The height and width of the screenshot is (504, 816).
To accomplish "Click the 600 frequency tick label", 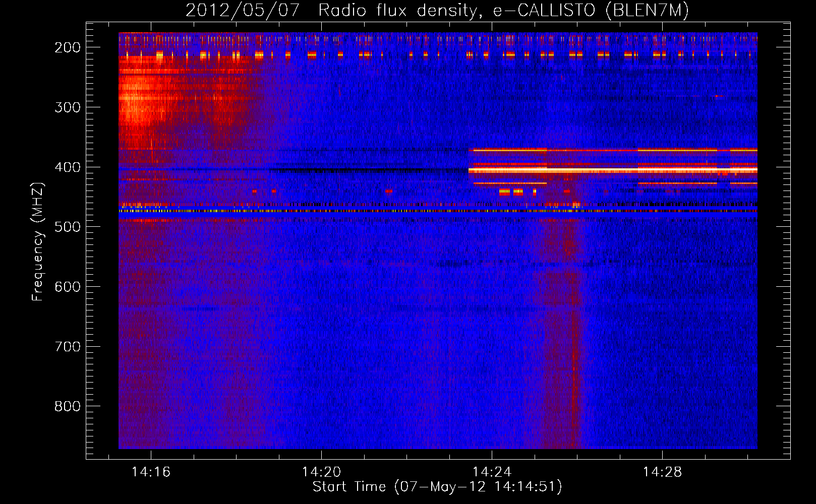I will coord(68,287).
